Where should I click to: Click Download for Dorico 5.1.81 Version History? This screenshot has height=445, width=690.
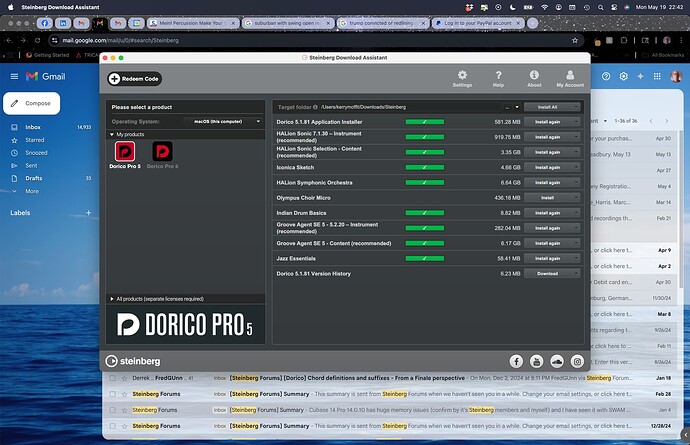coord(547,274)
